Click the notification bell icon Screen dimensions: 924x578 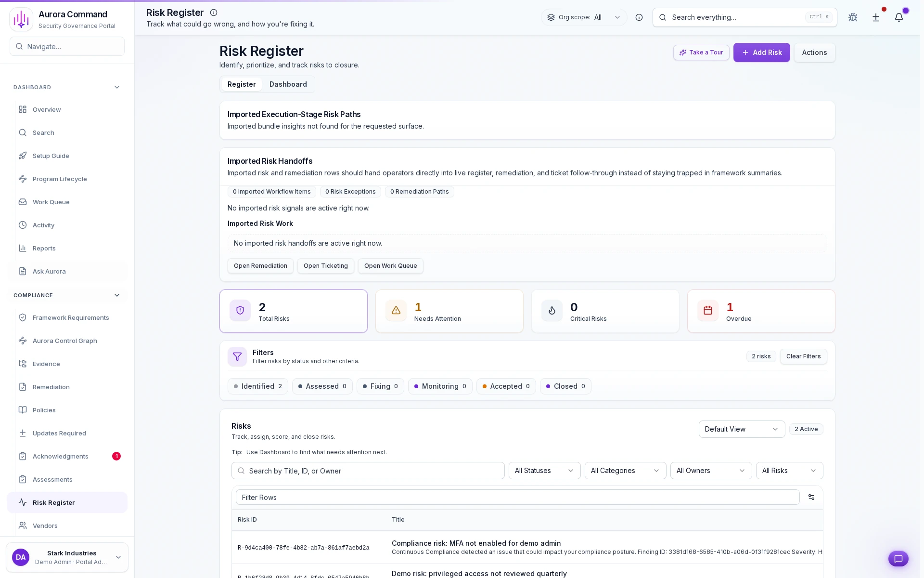899,17
